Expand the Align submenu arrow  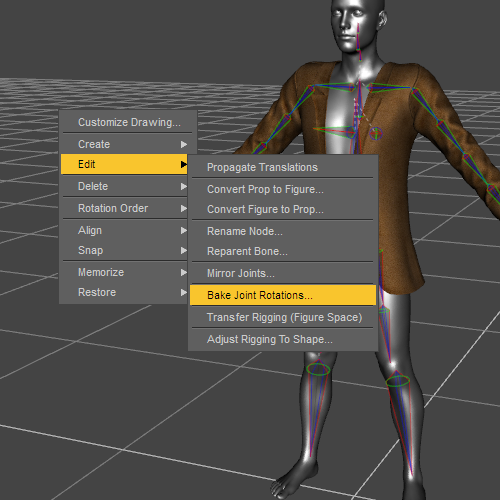click(184, 230)
